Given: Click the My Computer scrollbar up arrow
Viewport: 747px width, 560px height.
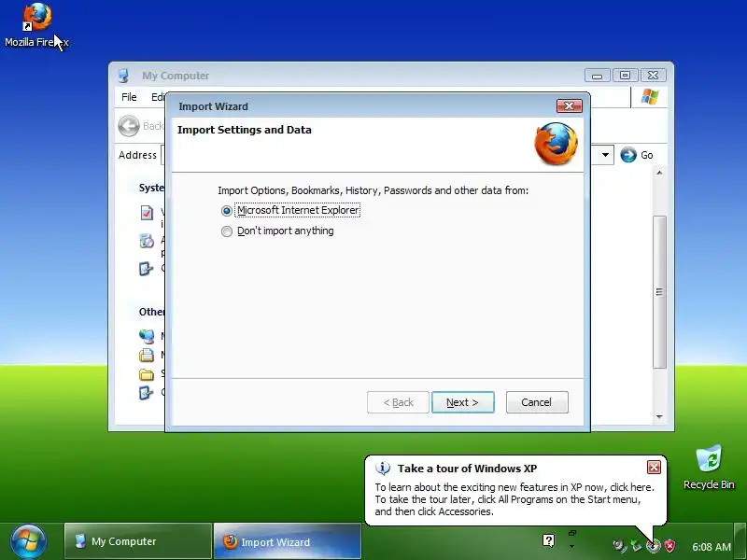Looking at the screenshot, I should coord(659,173).
